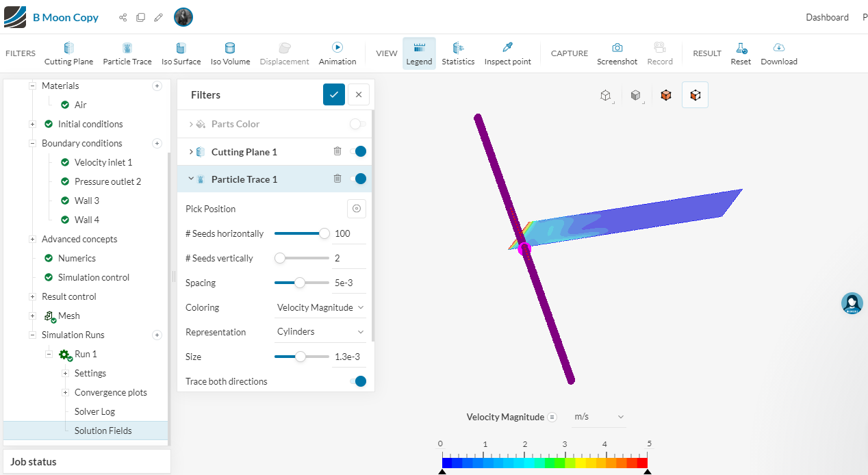The height and width of the screenshot is (475, 868).
Task: Click the Velocity Magnitude legend options icon
Action: coord(552,417)
